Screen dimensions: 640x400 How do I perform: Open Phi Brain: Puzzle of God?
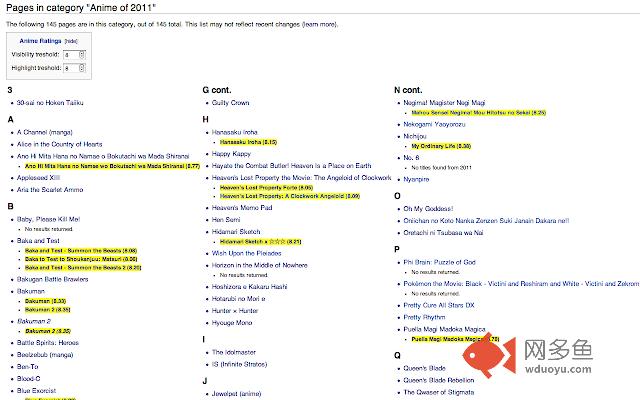pos(439,262)
